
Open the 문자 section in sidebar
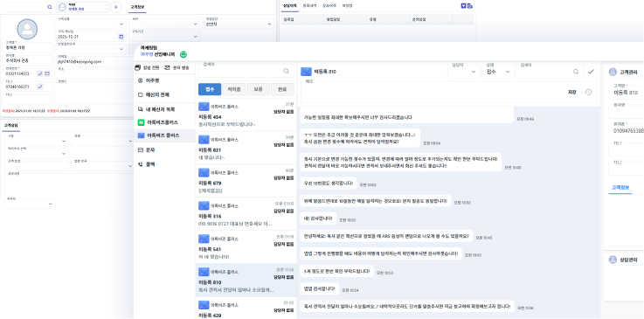tap(164, 150)
